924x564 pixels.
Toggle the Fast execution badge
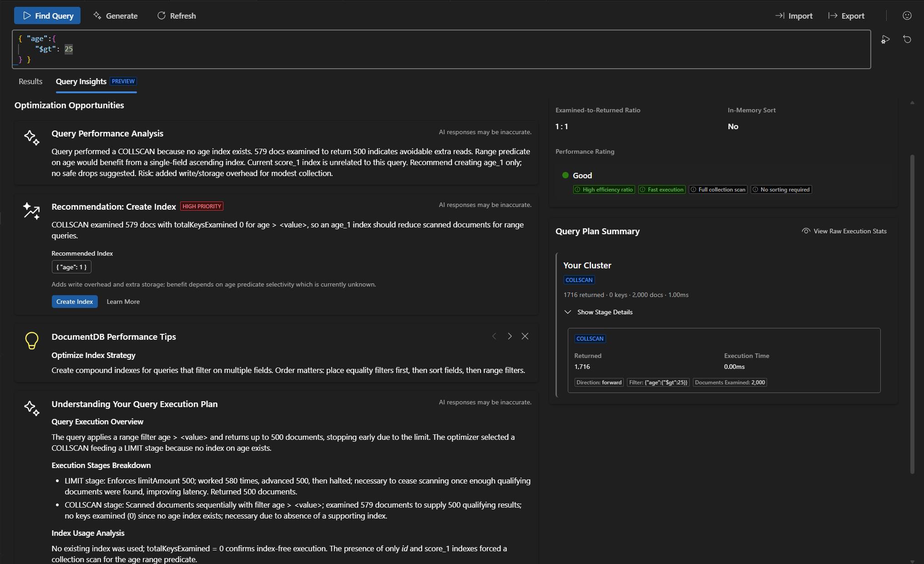[x=661, y=190]
